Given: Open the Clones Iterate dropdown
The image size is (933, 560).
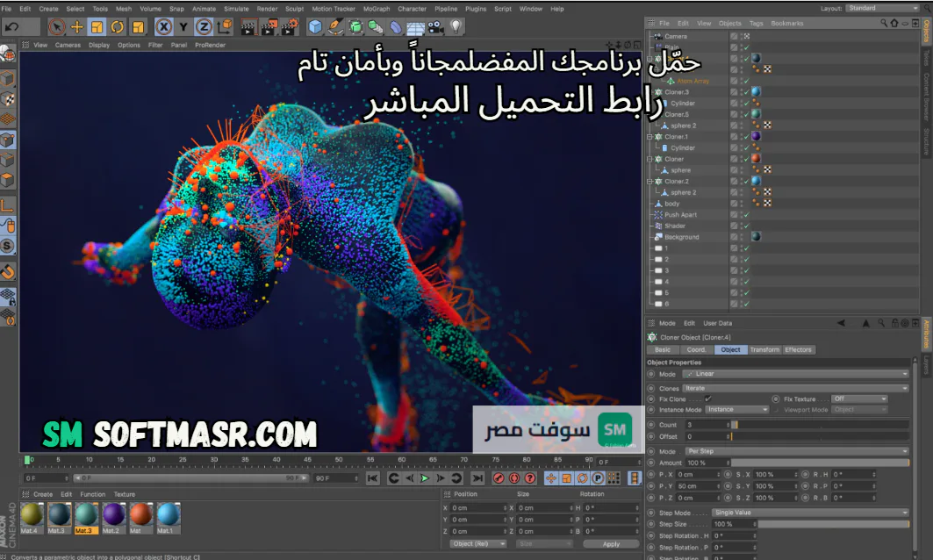Looking at the screenshot, I should 795,388.
